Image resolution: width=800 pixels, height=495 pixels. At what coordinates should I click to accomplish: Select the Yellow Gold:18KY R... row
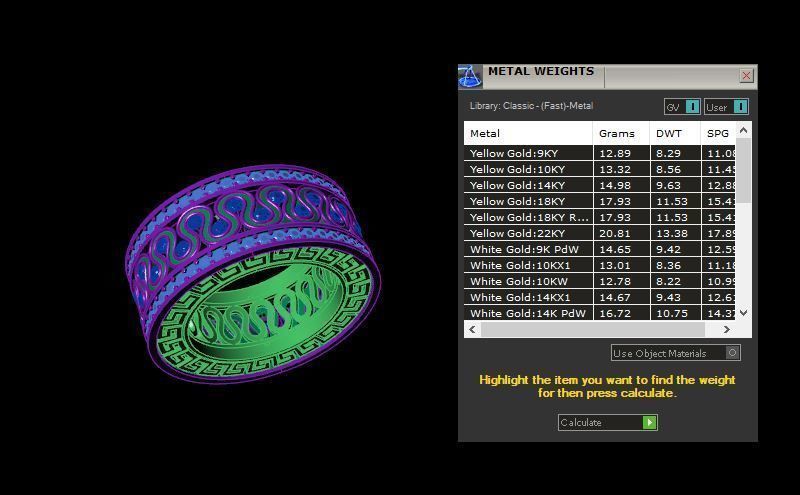point(600,217)
